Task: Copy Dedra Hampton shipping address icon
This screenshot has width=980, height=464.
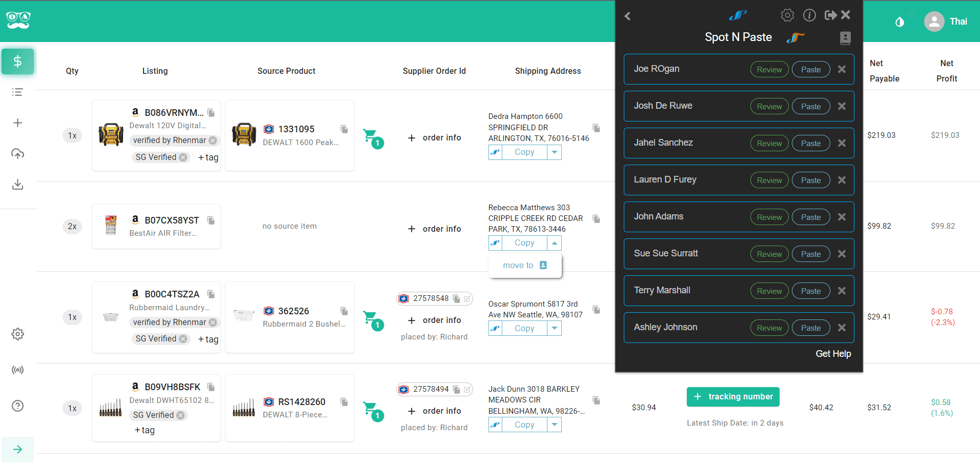Action: 596,128
